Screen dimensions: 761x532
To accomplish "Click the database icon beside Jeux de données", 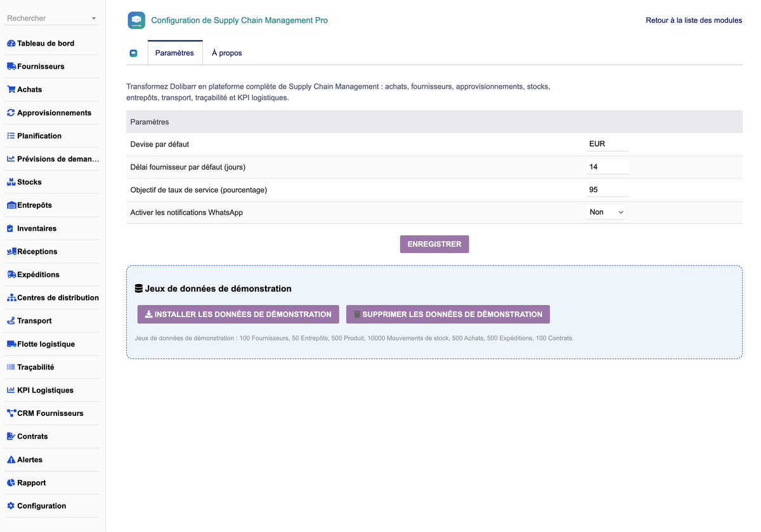I will [139, 289].
